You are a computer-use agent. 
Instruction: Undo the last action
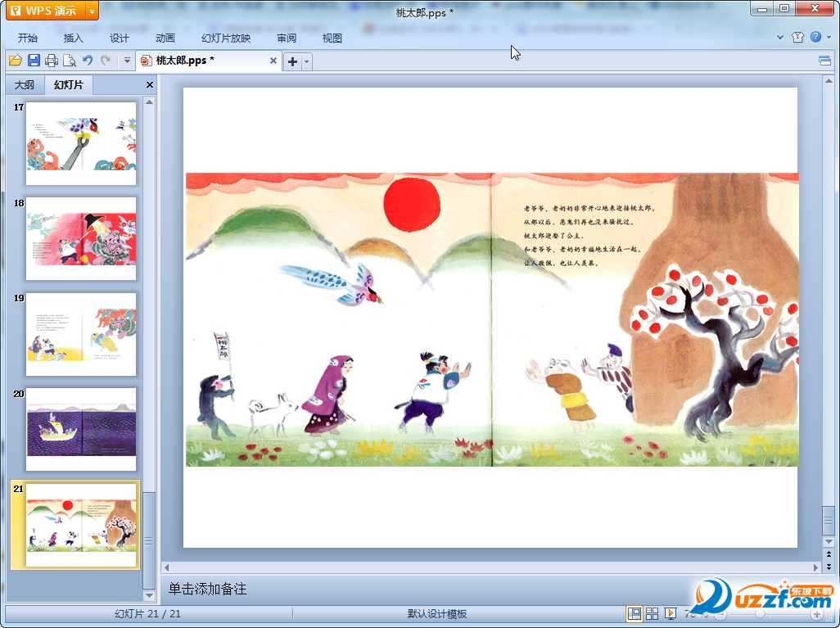pyautogui.click(x=88, y=61)
